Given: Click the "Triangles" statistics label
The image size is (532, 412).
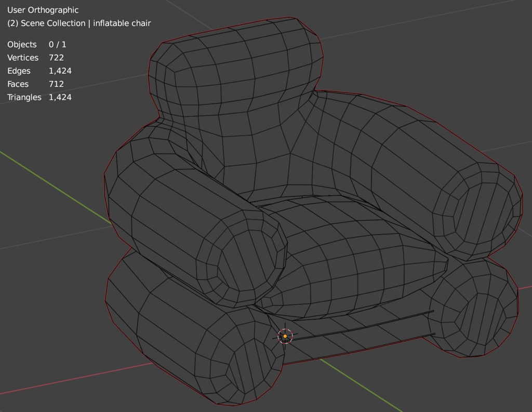Looking at the screenshot, I should (x=24, y=97).
